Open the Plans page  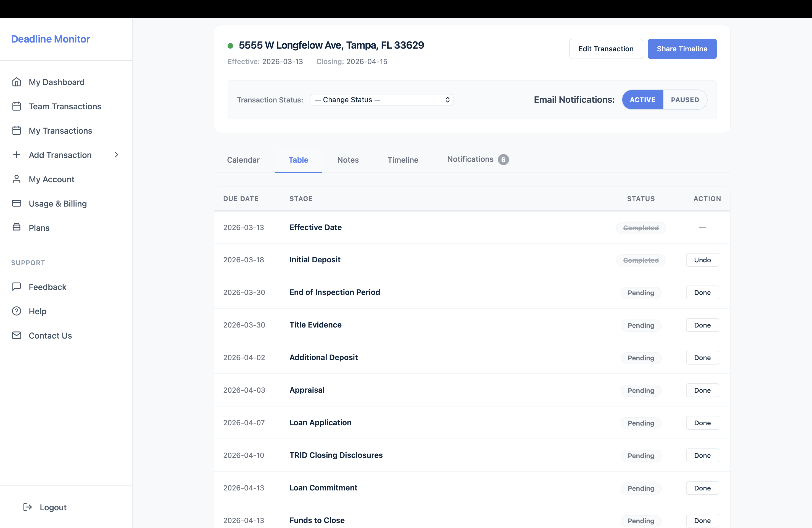[39, 228]
